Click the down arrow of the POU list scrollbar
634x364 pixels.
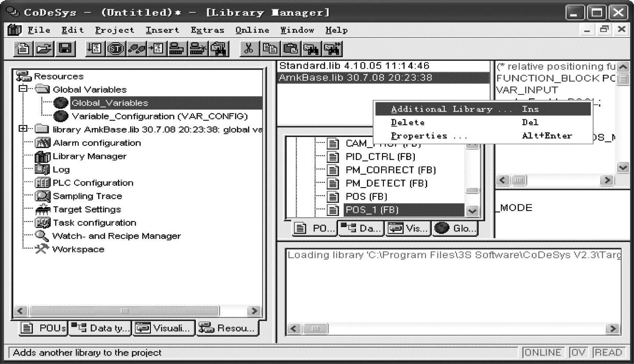coord(473,211)
